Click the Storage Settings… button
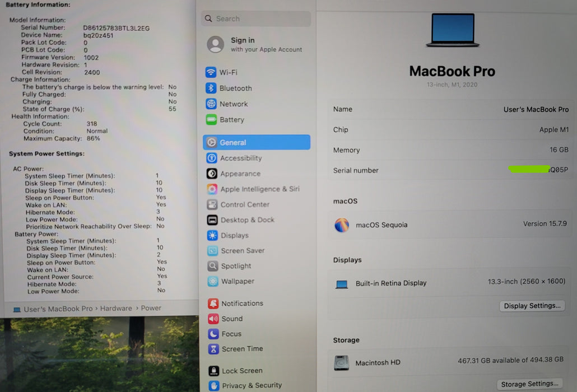This screenshot has height=392, width=577. click(x=529, y=384)
